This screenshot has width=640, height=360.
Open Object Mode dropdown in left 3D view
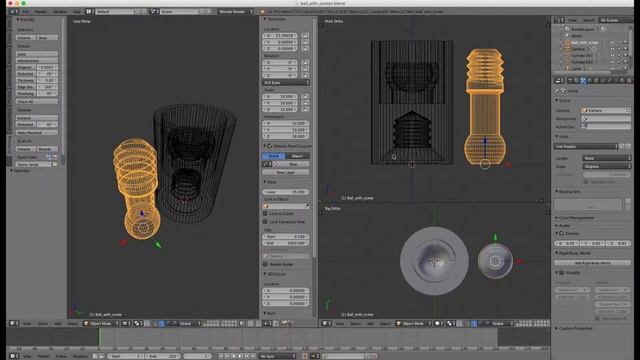(x=101, y=323)
